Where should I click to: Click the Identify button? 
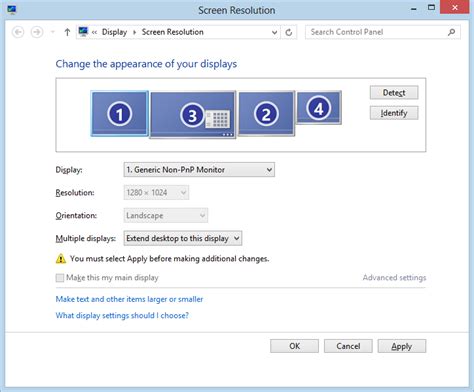click(x=394, y=113)
